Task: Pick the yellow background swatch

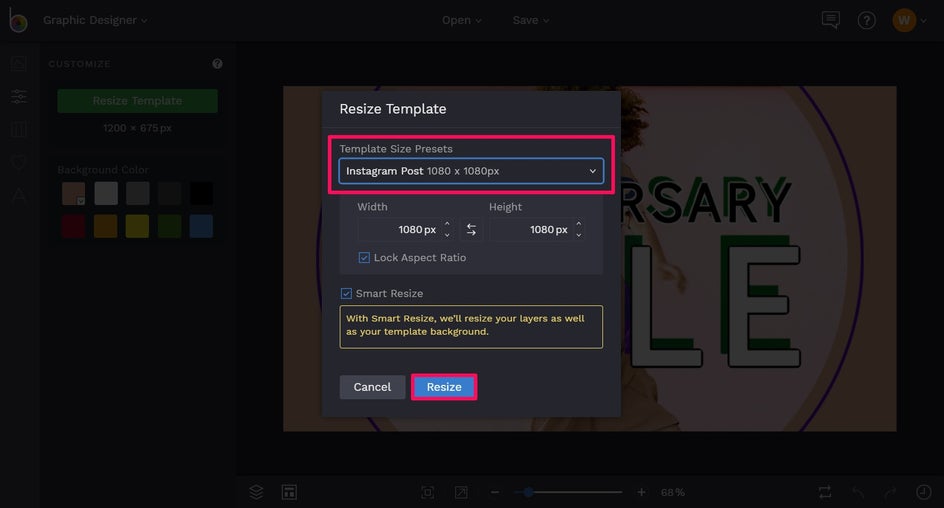Action: [x=137, y=226]
